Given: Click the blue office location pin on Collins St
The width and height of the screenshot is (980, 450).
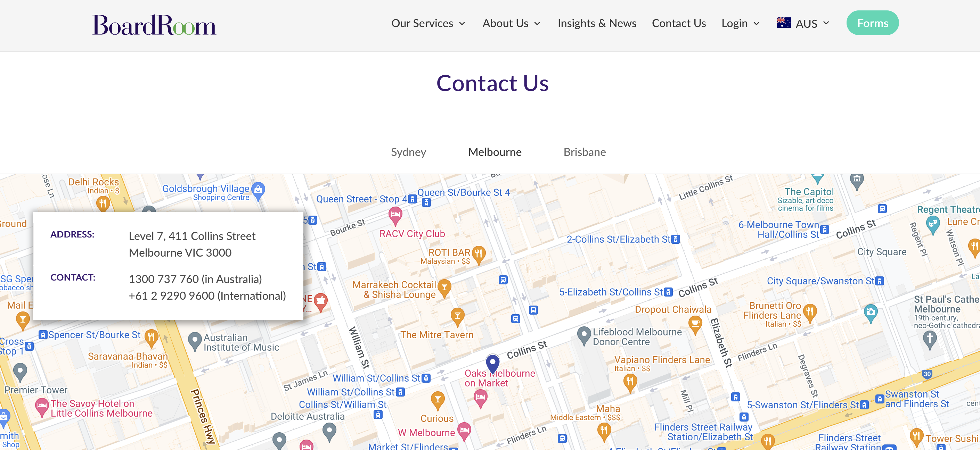Looking at the screenshot, I should (492, 364).
